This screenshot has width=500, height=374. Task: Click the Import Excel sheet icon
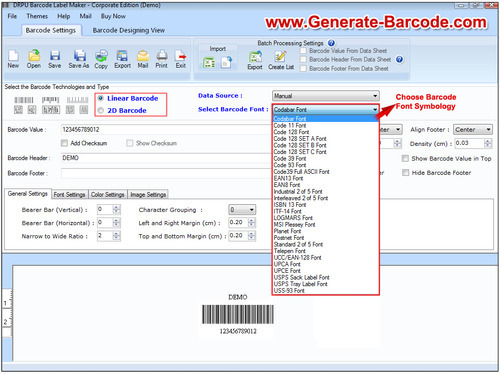pos(209,62)
